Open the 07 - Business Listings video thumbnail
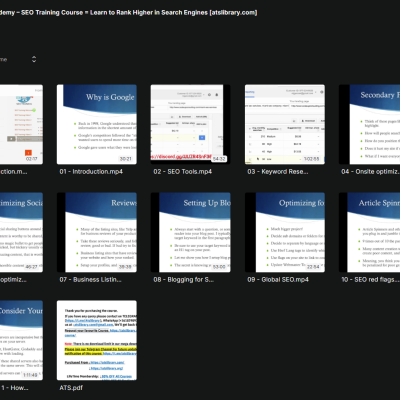Screen dimensions: 400x400 pyautogui.click(x=97, y=232)
